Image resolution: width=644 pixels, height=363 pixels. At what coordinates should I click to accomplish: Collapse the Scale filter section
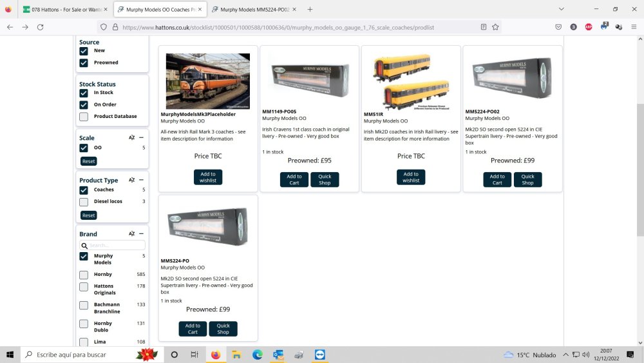[x=141, y=138]
